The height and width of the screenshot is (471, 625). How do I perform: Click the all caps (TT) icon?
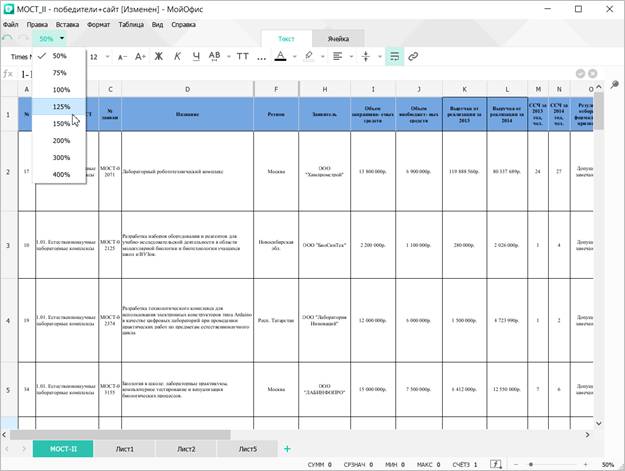242,56
